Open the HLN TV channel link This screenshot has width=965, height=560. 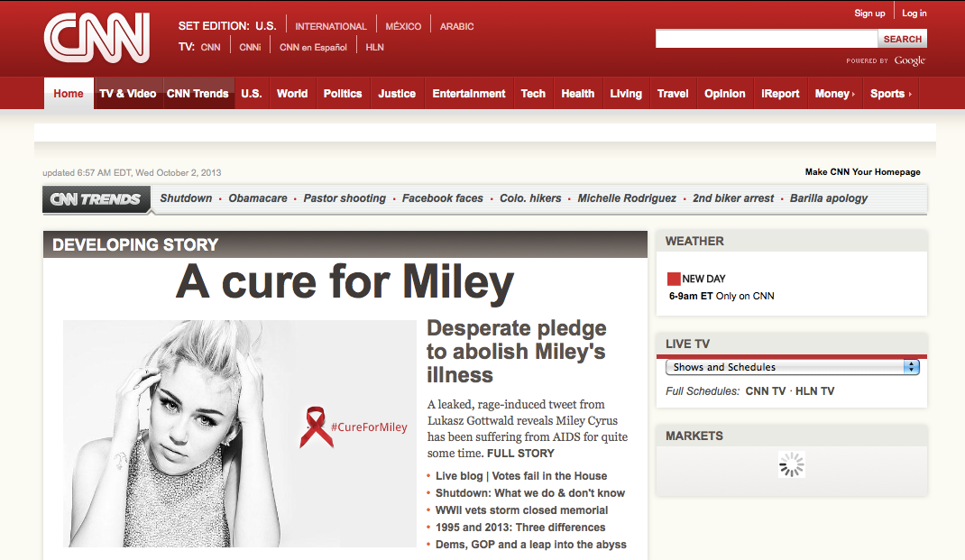click(375, 48)
